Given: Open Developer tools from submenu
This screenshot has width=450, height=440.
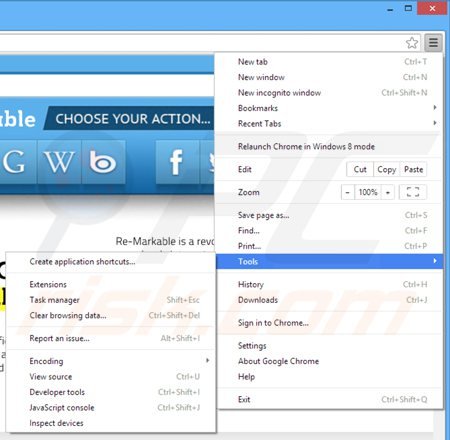Looking at the screenshot, I should (x=111, y=392).
